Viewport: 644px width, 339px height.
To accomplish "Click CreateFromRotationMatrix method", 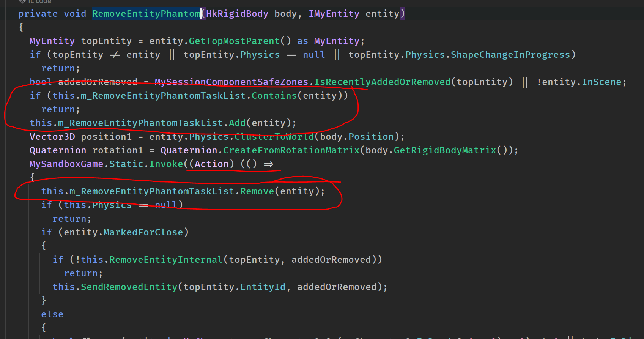I will (291, 150).
